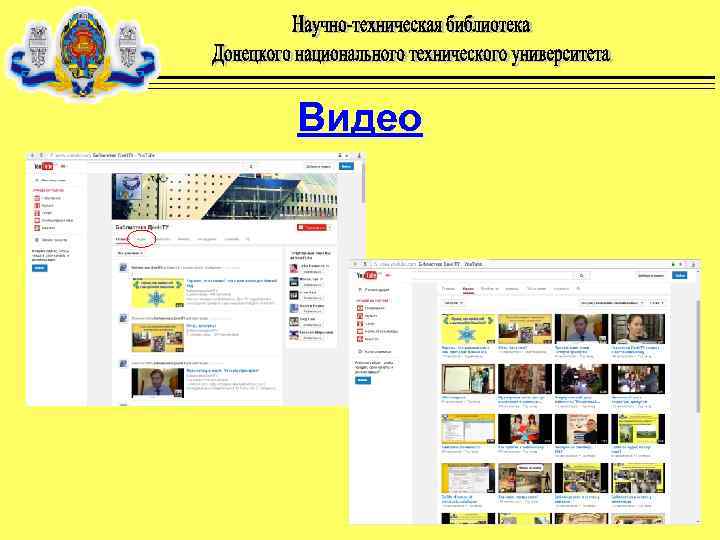Open Каналы tab in grid screenshot

coord(512,289)
